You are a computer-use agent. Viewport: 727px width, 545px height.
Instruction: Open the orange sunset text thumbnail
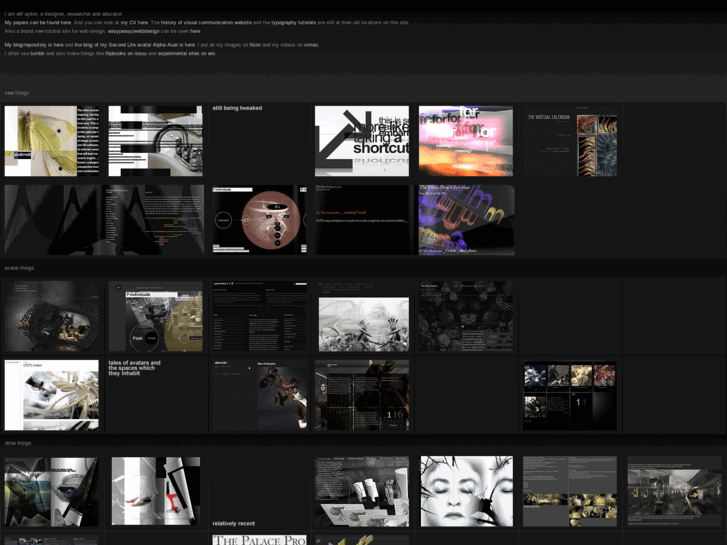(466, 141)
